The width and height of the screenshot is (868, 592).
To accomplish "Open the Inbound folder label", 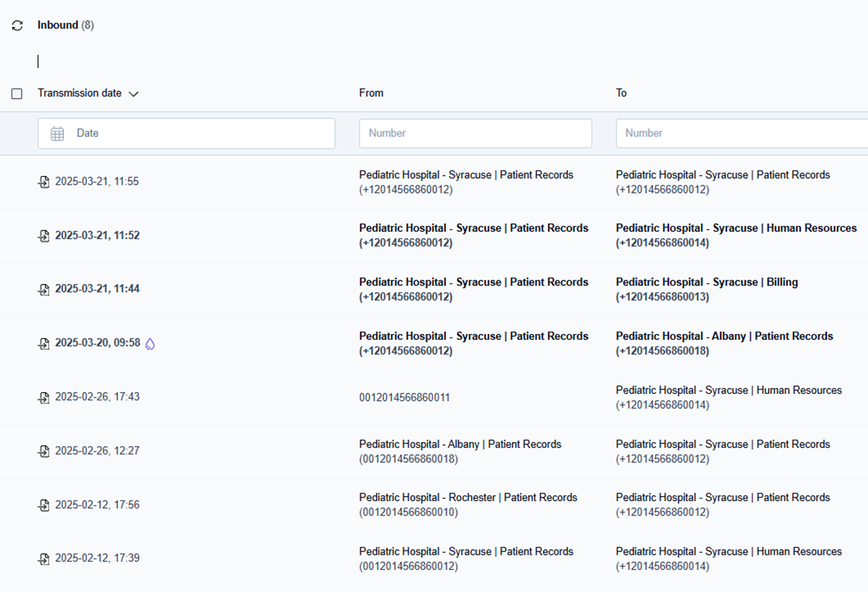I will pyautogui.click(x=58, y=25).
